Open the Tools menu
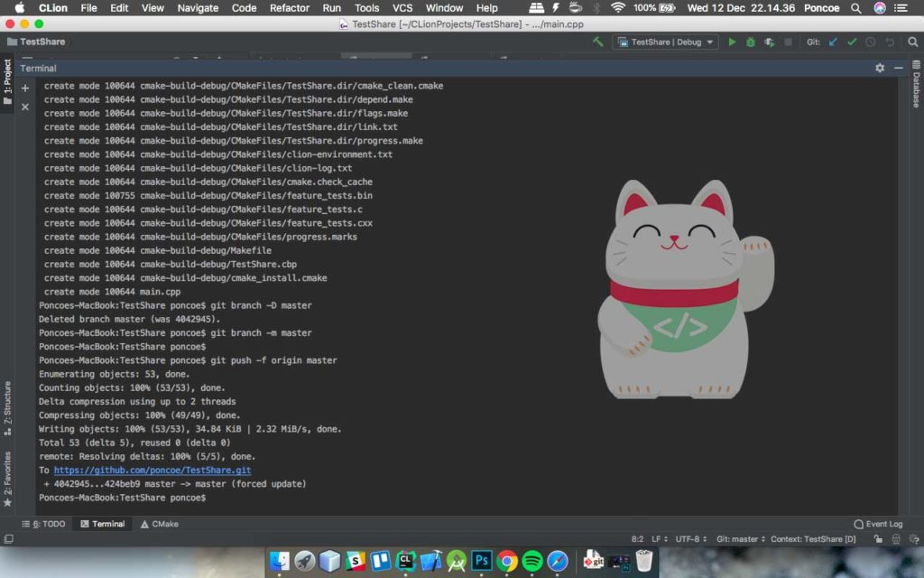This screenshot has width=924, height=578. click(x=366, y=8)
